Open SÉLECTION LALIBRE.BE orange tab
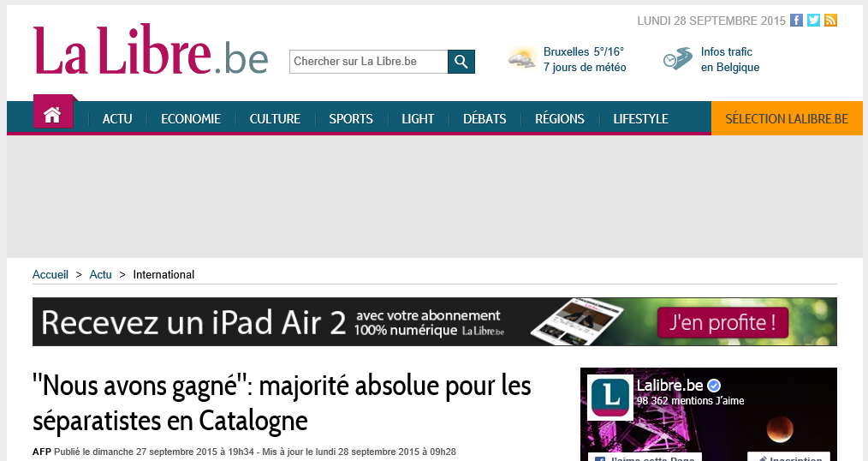868x461 pixels. [x=787, y=119]
